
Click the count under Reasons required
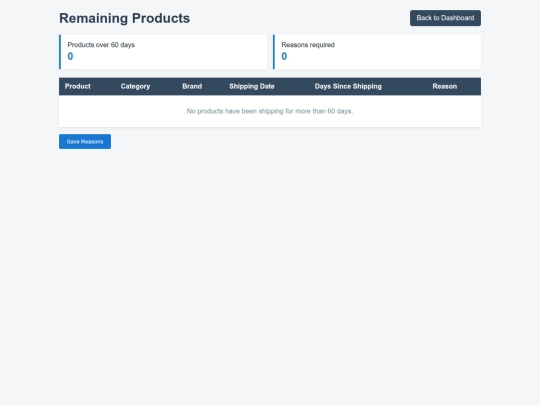pyautogui.click(x=284, y=56)
